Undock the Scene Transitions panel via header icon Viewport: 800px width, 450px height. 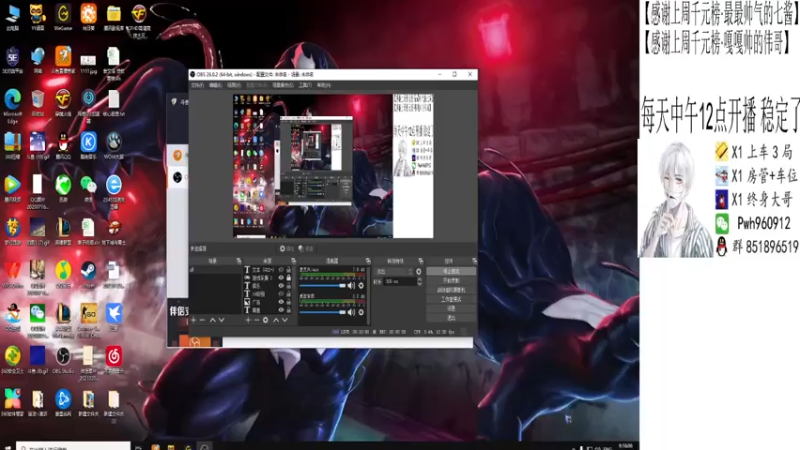tap(420, 261)
